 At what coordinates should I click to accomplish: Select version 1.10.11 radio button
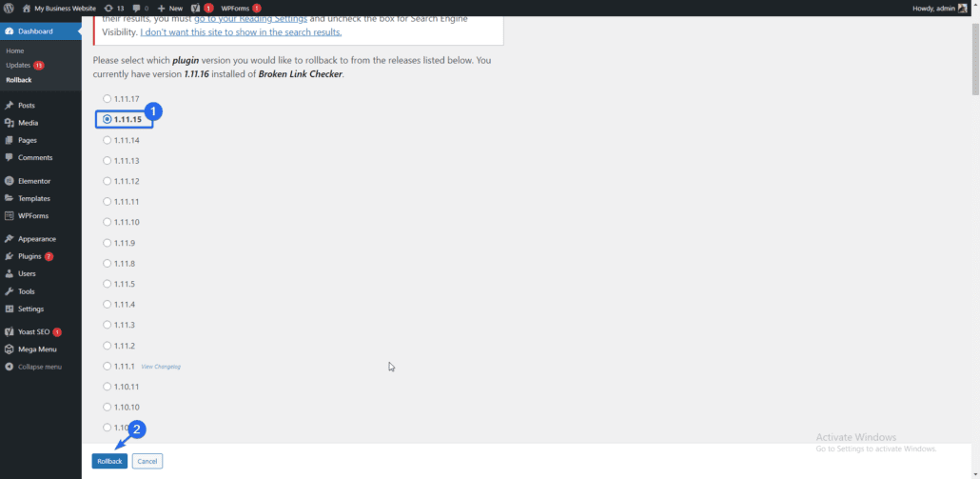107,387
